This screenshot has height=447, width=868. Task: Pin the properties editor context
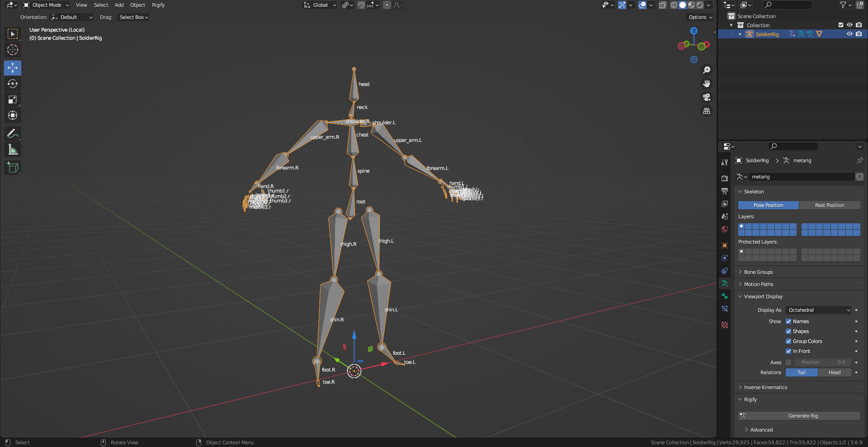pyautogui.click(x=859, y=160)
